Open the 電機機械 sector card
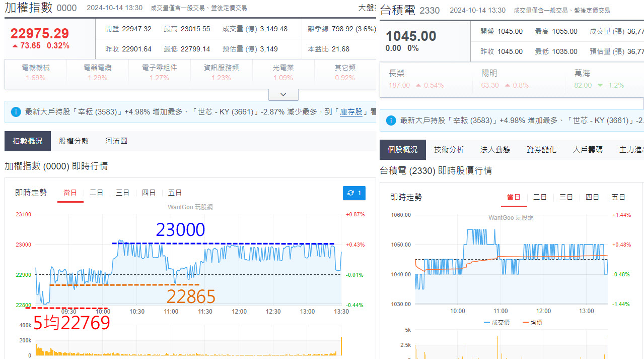Image resolution: width=644 pixels, height=359 pixels. tap(36, 73)
